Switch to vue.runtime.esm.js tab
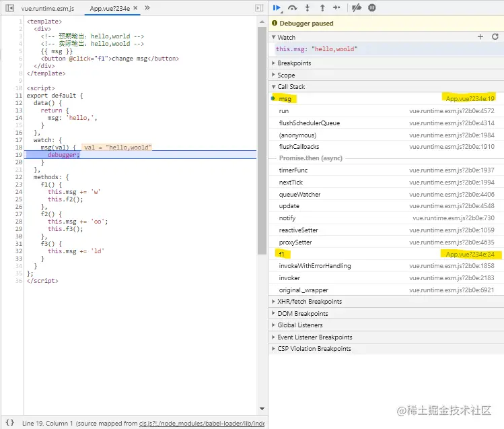Image resolution: width=504 pixels, height=429 pixels. (x=48, y=9)
